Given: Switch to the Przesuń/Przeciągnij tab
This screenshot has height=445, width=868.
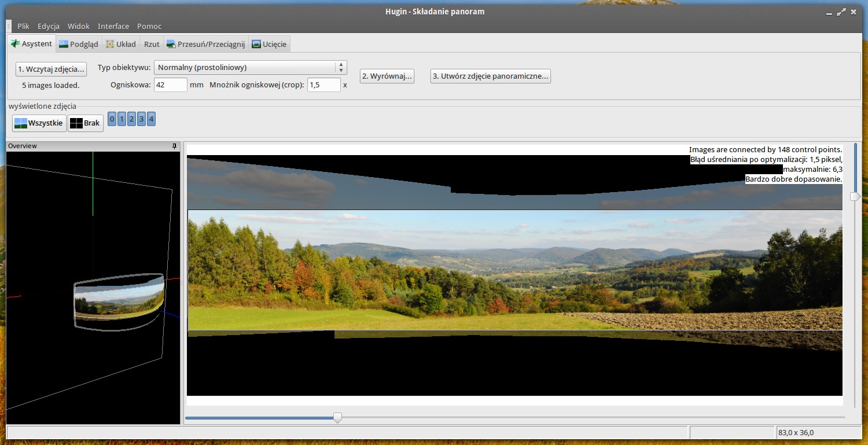Looking at the screenshot, I should (x=205, y=44).
